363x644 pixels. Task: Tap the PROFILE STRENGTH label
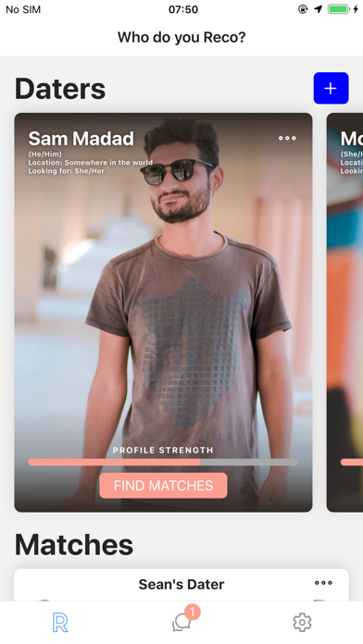(x=163, y=450)
